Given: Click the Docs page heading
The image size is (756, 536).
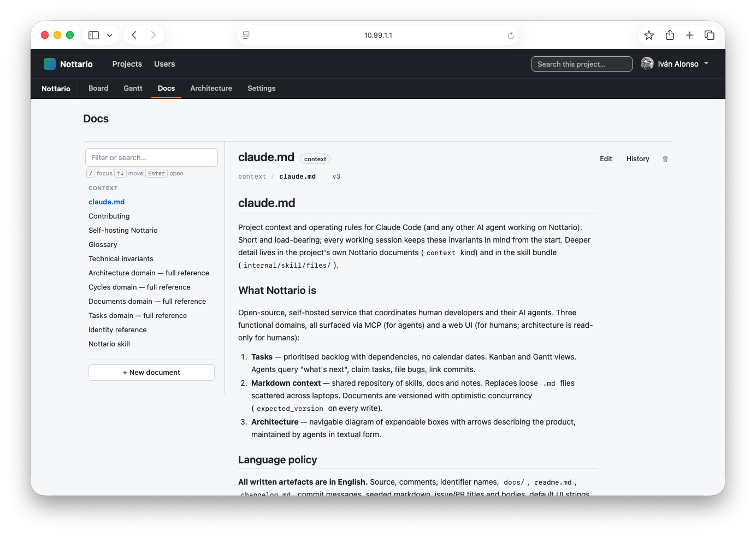Looking at the screenshot, I should 96,119.
